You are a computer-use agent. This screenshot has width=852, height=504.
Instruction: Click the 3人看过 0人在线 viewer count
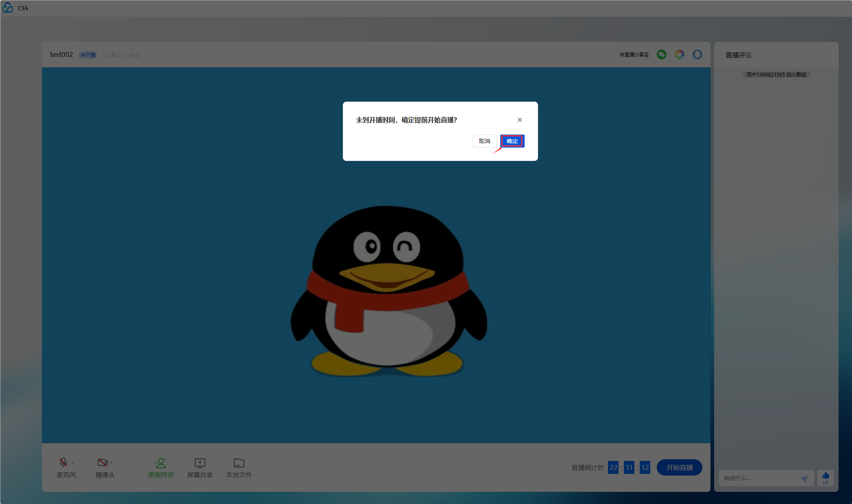click(121, 55)
